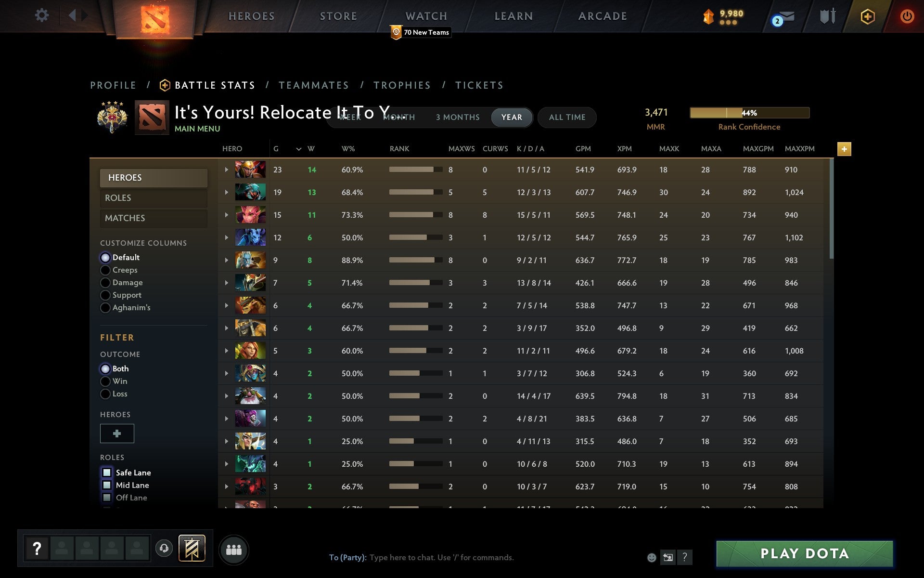Open the TROPHIES section in the breadcrumb
This screenshot has height=578, width=924.
(x=402, y=85)
